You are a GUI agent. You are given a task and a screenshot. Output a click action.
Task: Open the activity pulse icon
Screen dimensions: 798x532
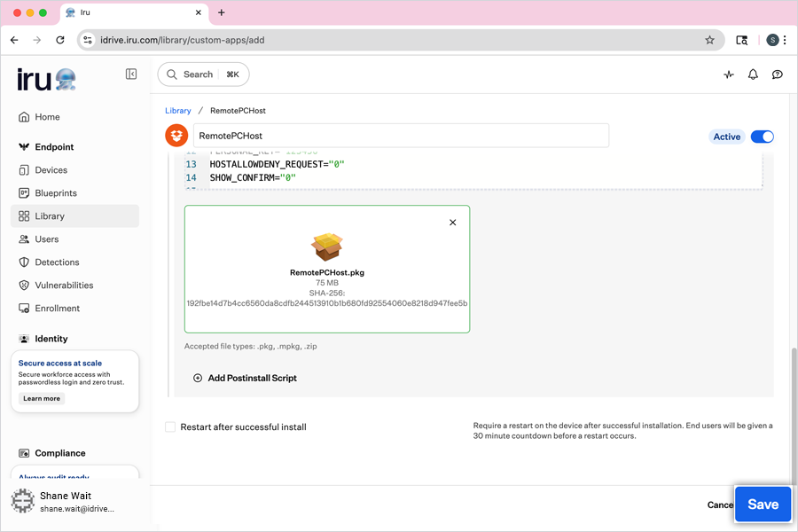pos(729,74)
